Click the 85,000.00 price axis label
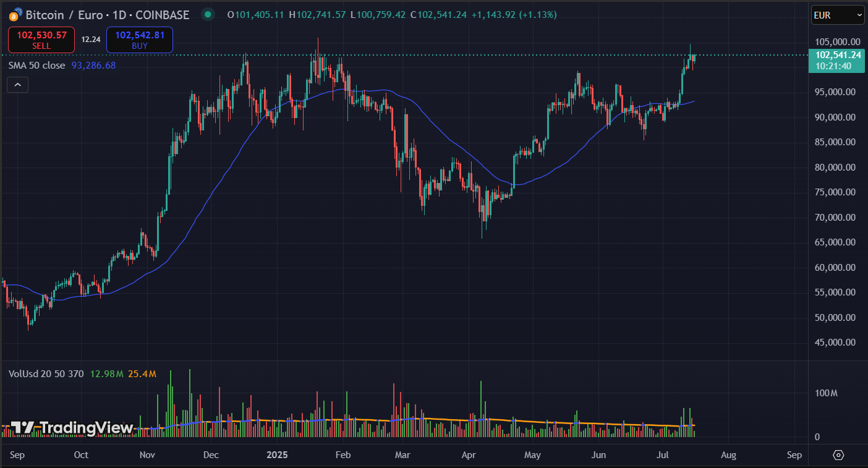This screenshot has width=868, height=468. pos(835,142)
